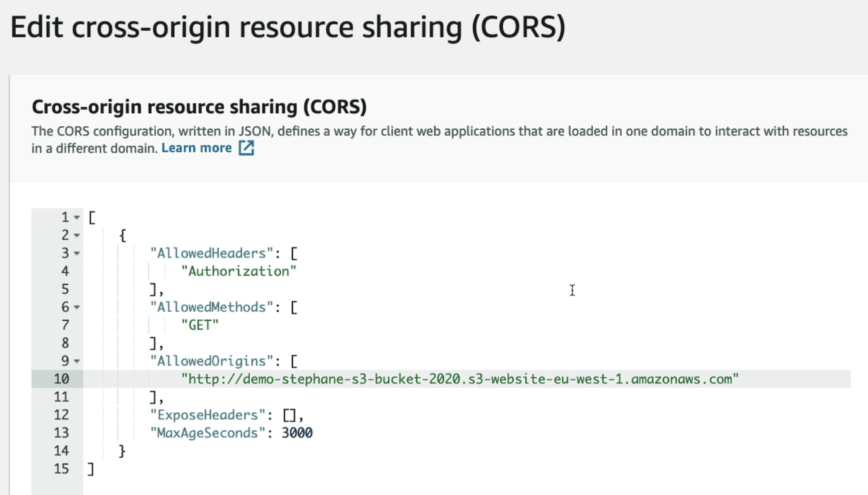Collapse the fold arrow on line 1
This screenshot has height=495, width=868.
77,217
